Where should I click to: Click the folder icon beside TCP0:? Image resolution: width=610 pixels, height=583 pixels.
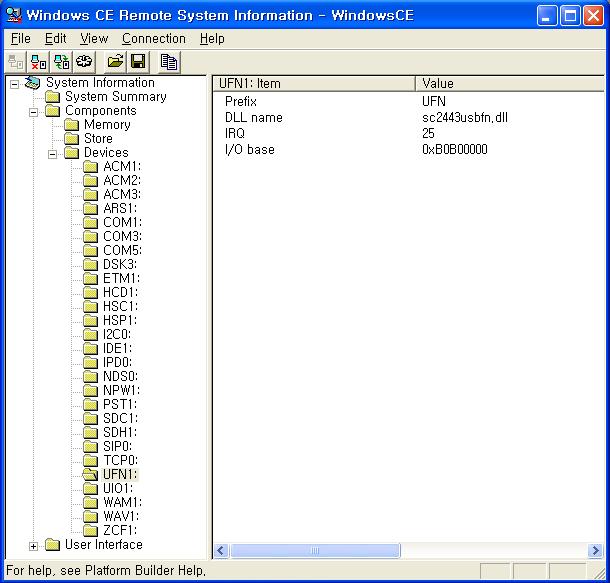[90, 461]
